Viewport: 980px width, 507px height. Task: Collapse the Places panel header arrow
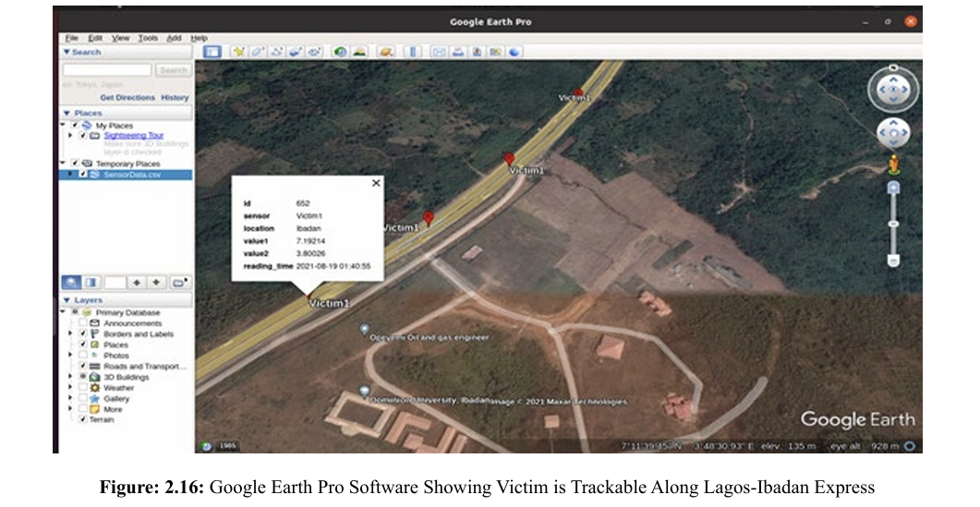coord(67,113)
